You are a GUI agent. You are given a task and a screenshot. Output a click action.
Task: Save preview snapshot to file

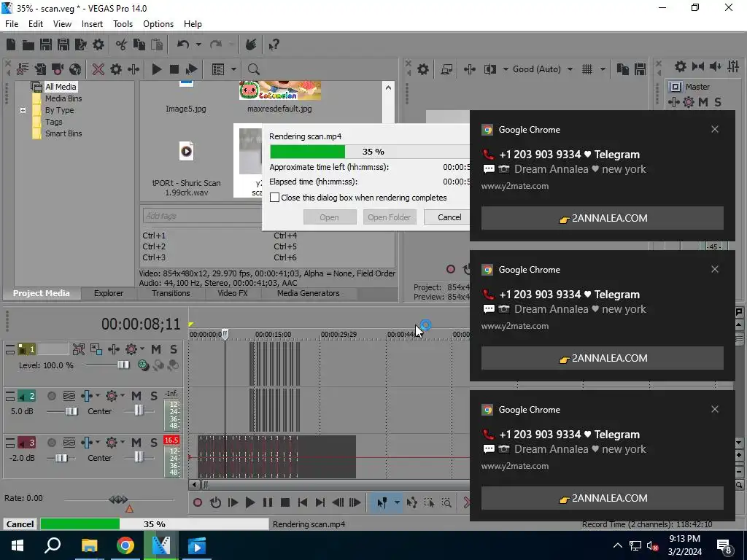point(640,69)
